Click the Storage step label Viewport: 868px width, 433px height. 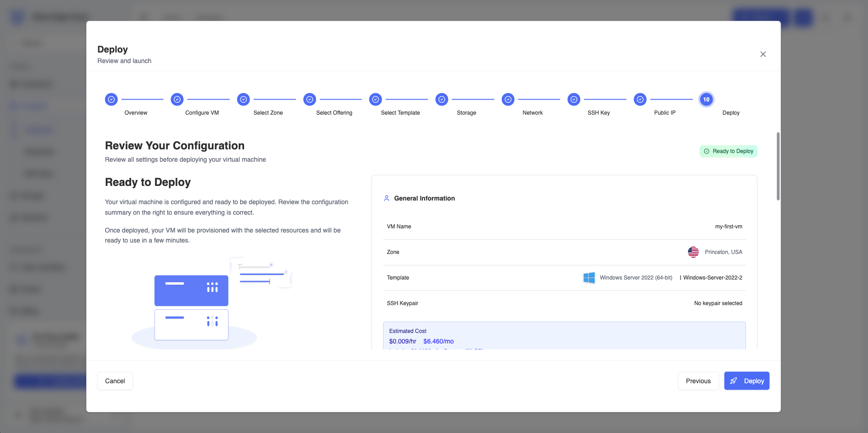click(467, 113)
